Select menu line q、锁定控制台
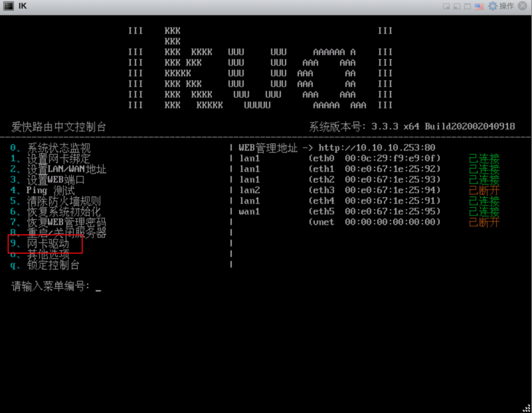 point(45,265)
